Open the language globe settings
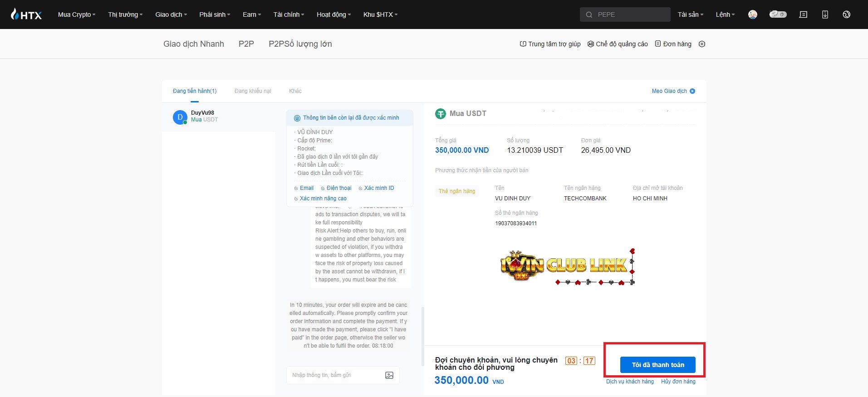 tap(846, 15)
